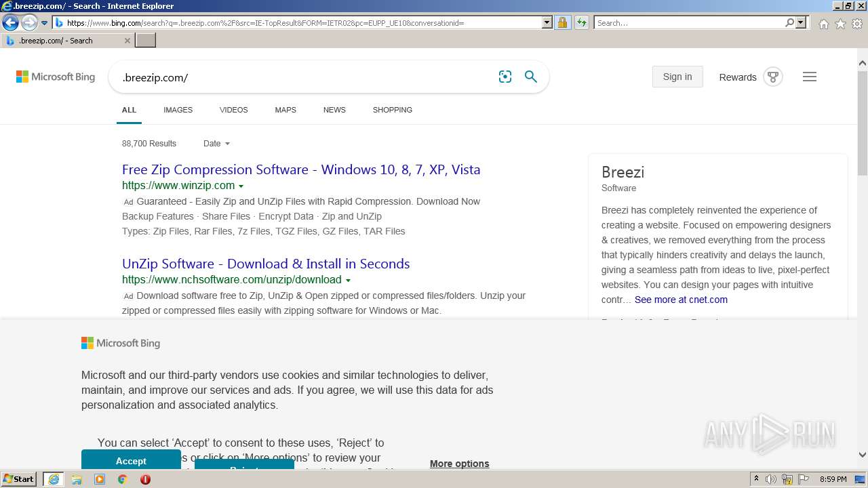Click the Microsoft Bing logo

tap(56, 77)
